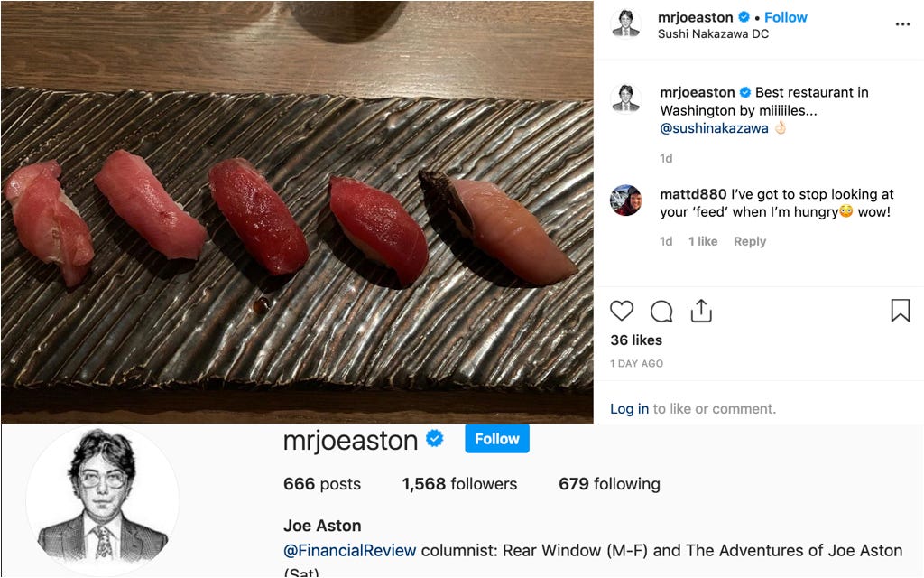Viewport: 924px width, 578px height.
Task: Share the post via the share icon
Action: point(700,311)
